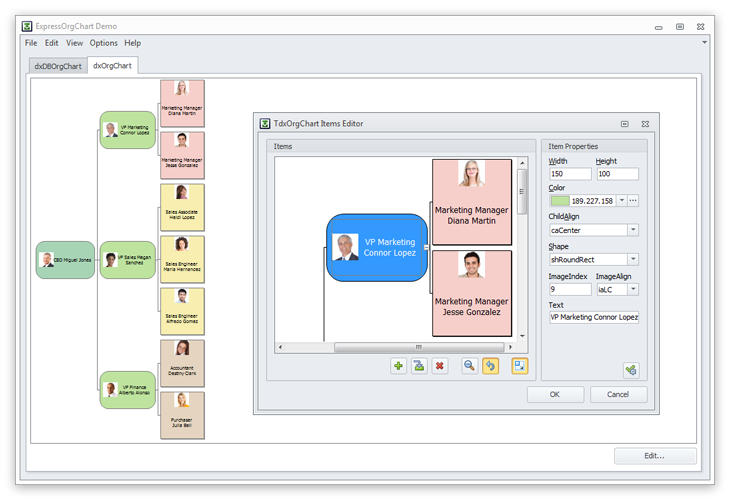Click the green color swatch

560,201
